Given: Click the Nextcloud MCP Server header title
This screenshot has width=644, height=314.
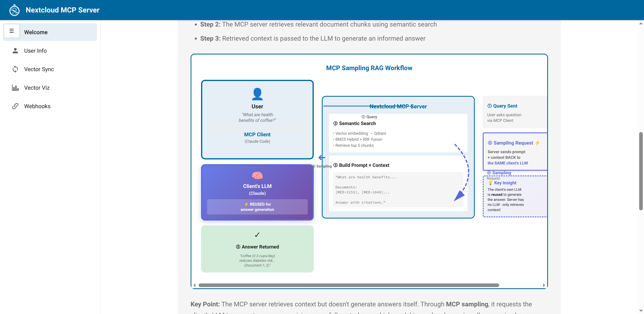Looking at the screenshot, I should tap(63, 10).
